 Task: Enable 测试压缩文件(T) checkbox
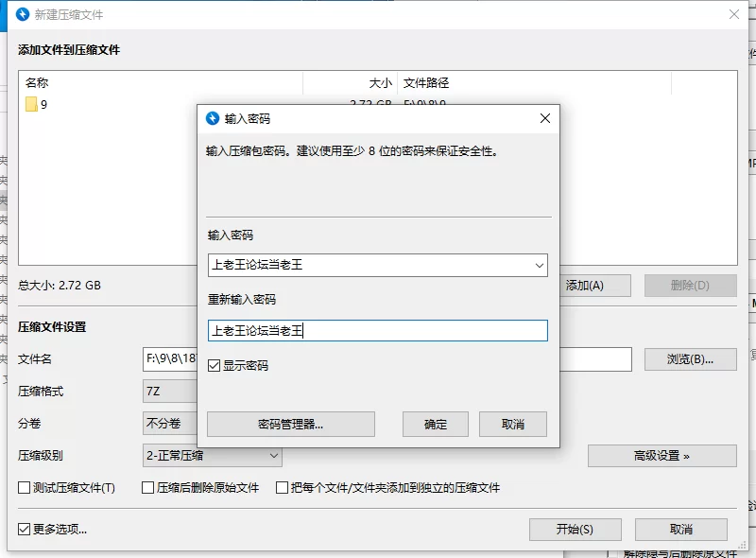pos(25,487)
